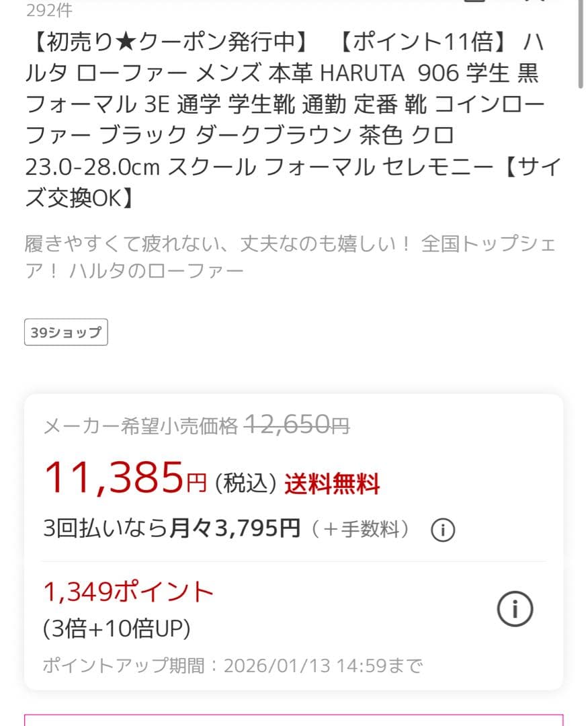Tap the 39ショップ badge
This screenshot has height=726, width=588.
click(66, 332)
